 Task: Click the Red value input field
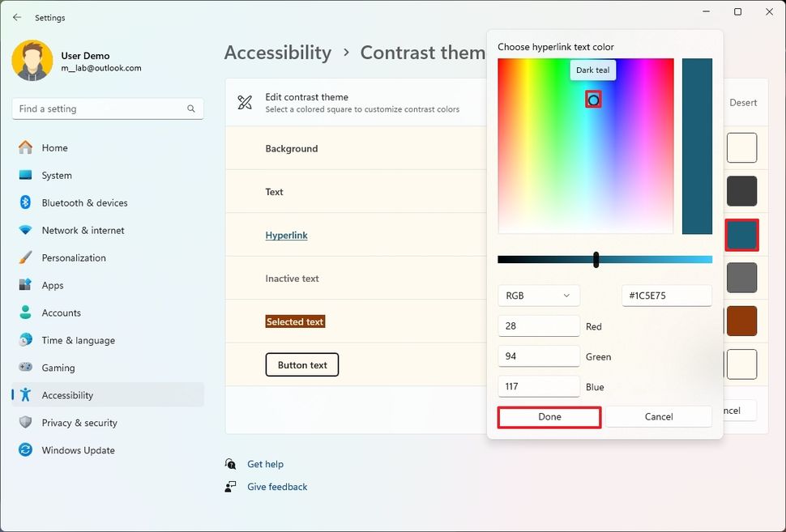(x=539, y=326)
